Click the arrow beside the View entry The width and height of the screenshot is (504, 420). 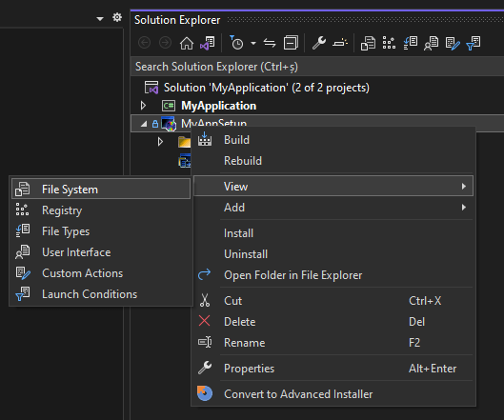coord(463,187)
